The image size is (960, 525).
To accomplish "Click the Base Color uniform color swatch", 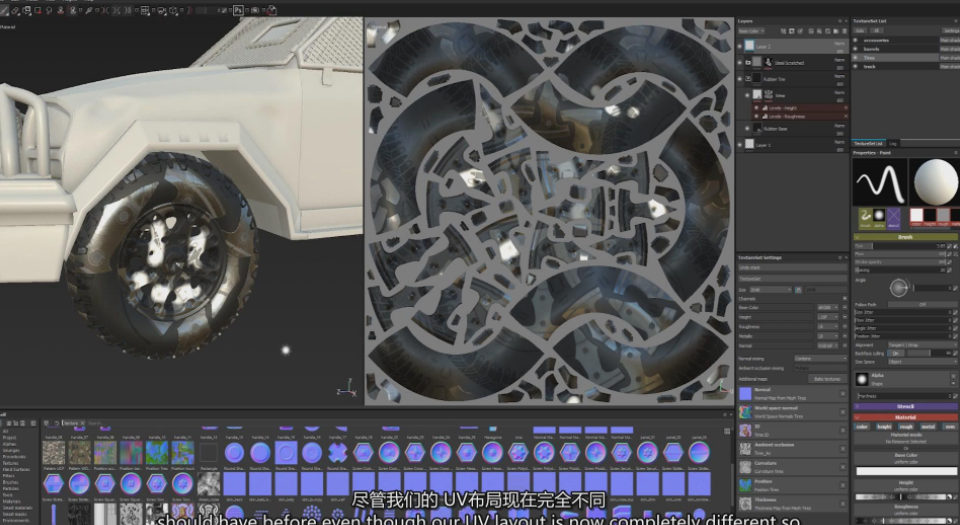I will click(906, 471).
